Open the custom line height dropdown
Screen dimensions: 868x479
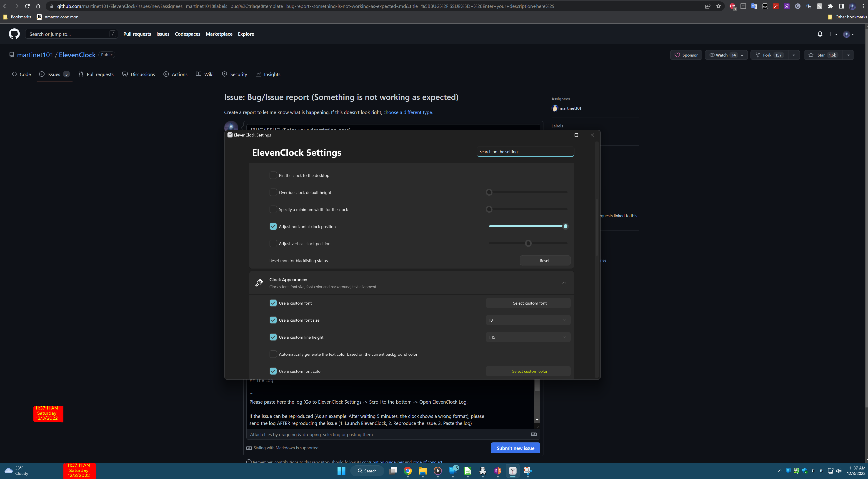(528, 337)
